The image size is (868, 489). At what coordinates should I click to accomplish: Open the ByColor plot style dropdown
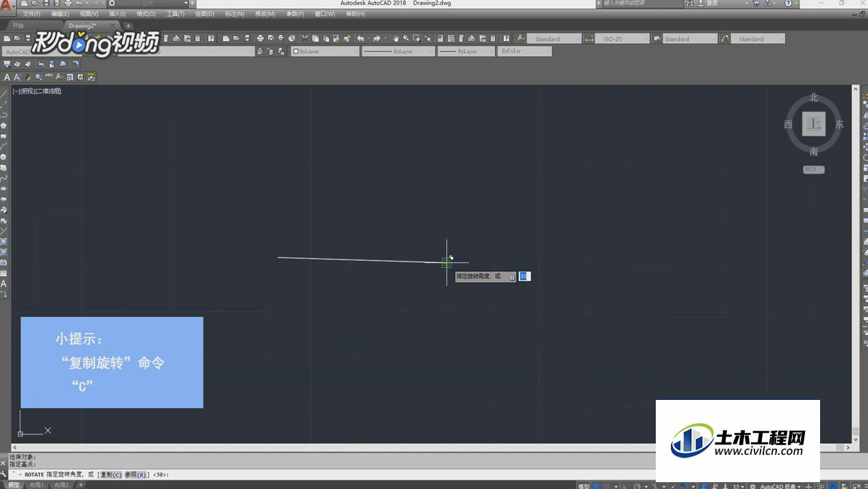tap(525, 51)
